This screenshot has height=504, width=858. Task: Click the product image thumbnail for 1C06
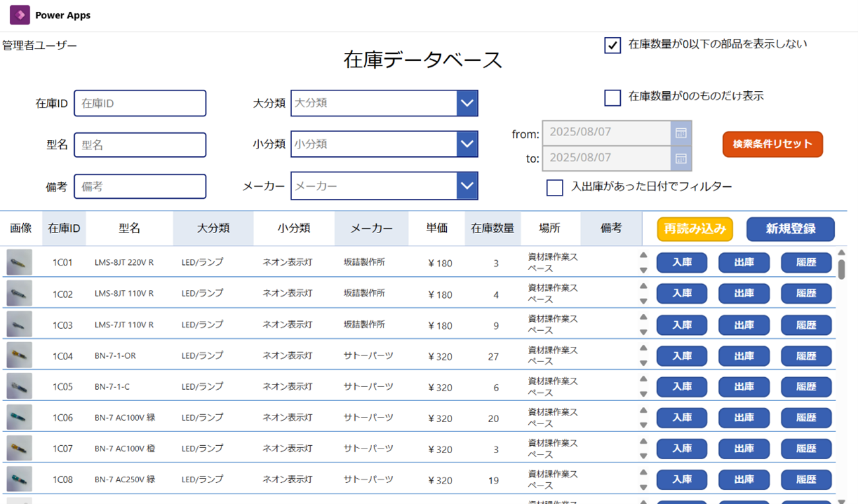pos(19,417)
